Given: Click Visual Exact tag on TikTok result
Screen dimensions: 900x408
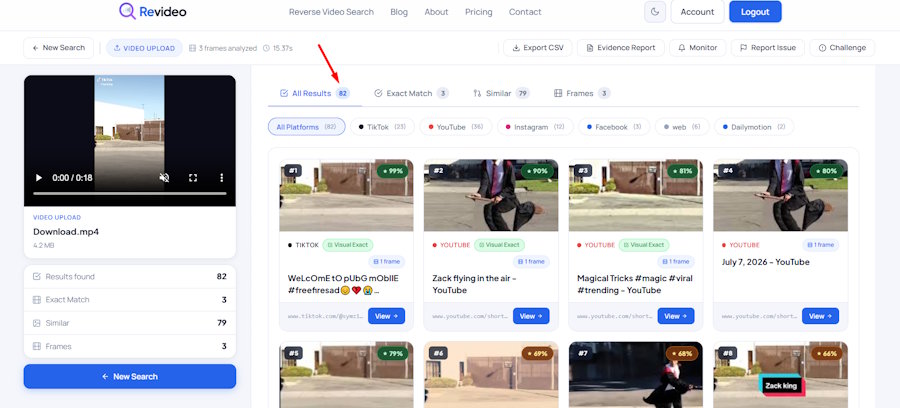Looking at the screenshot, I should click(348, 245).
